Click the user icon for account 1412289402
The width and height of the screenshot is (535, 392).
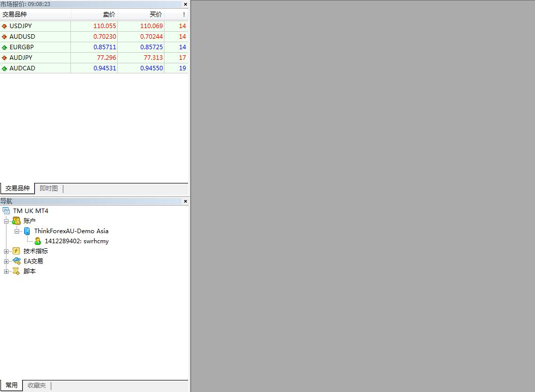(x=38, y=241)
